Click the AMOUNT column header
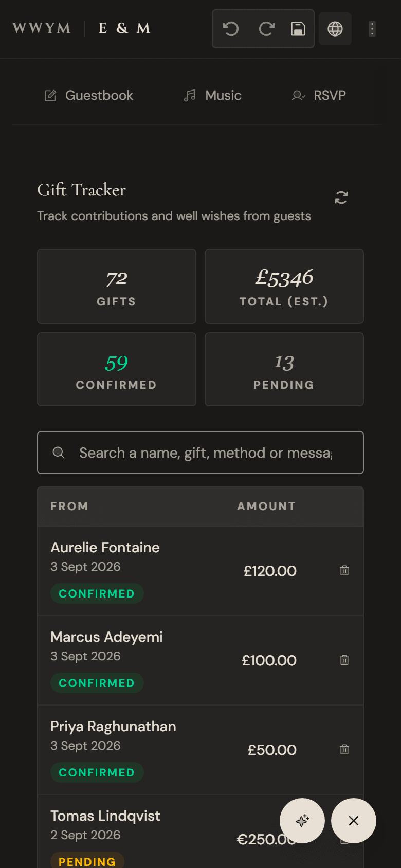Viewport: 401px width, 868px height. point(266,506)
